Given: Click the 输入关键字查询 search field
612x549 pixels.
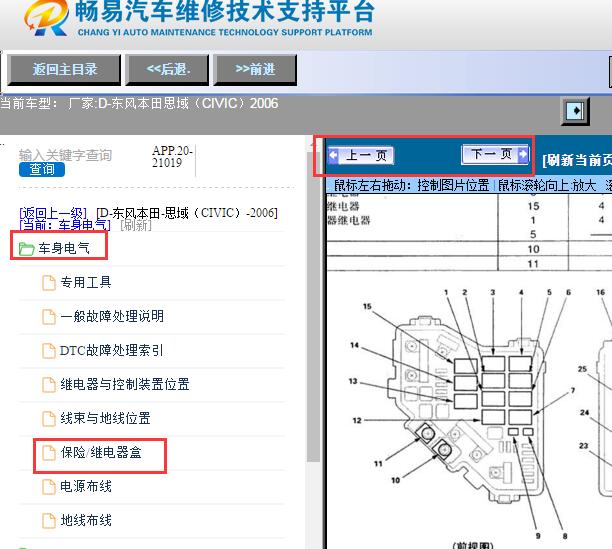Looking at the screenshot, I should (65, 155).
